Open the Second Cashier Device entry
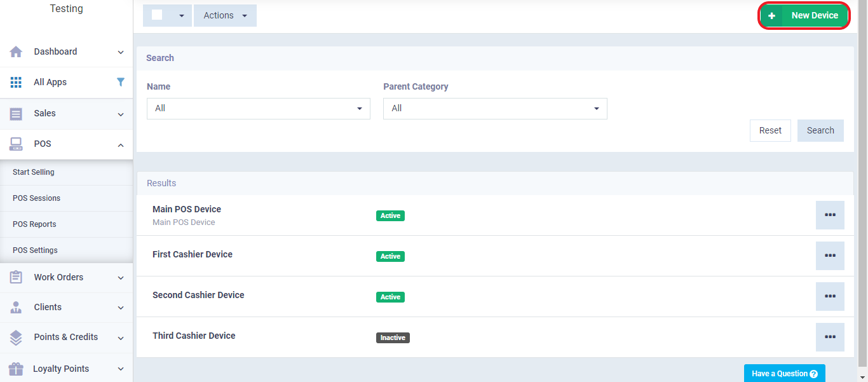868x382 pixels. tap(198, 295)
